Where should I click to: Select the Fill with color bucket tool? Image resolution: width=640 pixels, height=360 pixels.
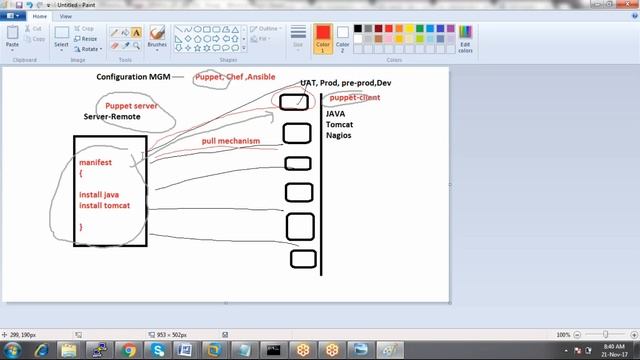126,33
